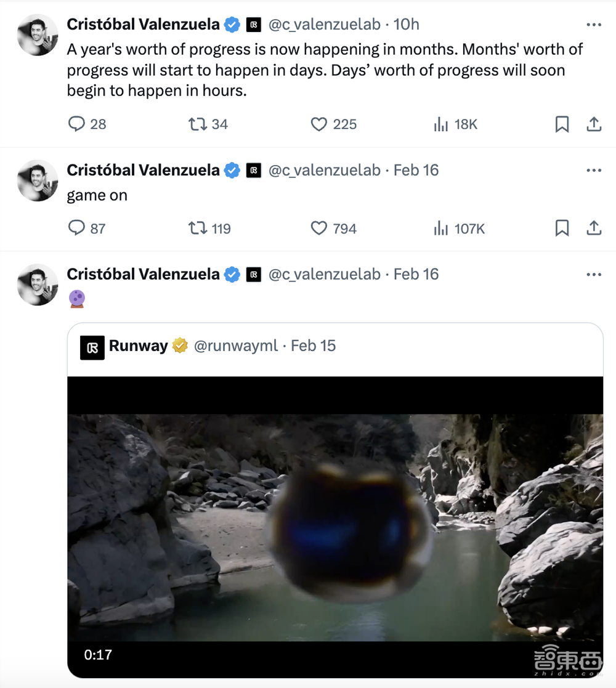Image resolution: width=616 pixels, height=688 pixels.
Task: Open Cristóbal Valenzuela's avatar on first tweet
Action: point(38,35)
